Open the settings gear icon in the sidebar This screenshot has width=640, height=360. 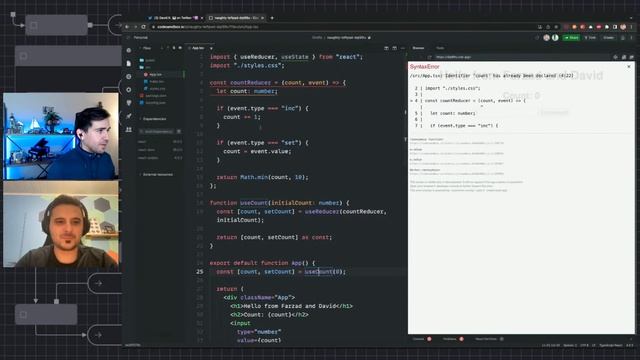[x=129, y=89]
